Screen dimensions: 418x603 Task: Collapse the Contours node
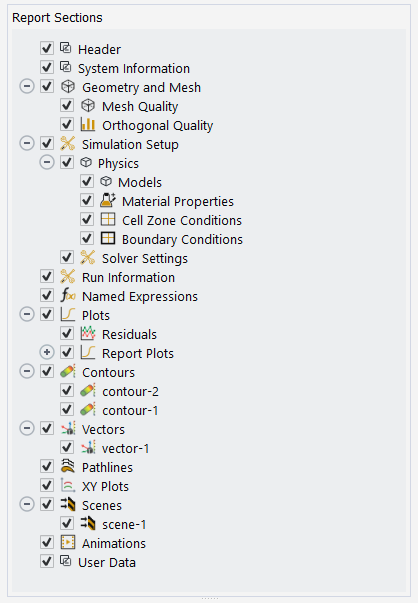click(x=27, y=371)
